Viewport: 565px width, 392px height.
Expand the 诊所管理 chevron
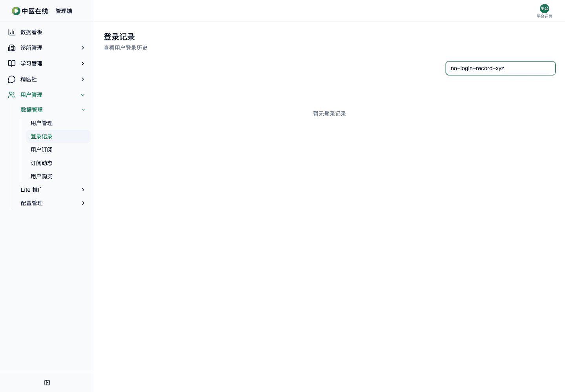(83, 48)
